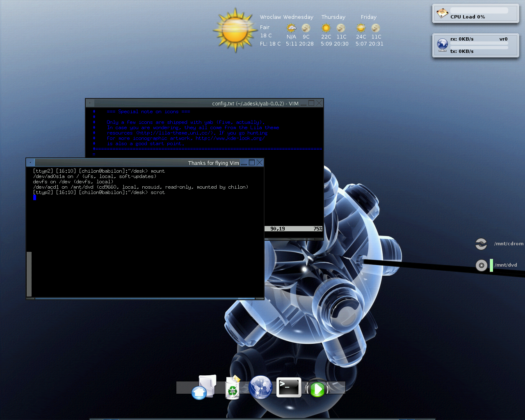The height and width of the screenshot is (420, 525).
Task: Launch the web browser globe icon
Action: (x=260, y=387)
